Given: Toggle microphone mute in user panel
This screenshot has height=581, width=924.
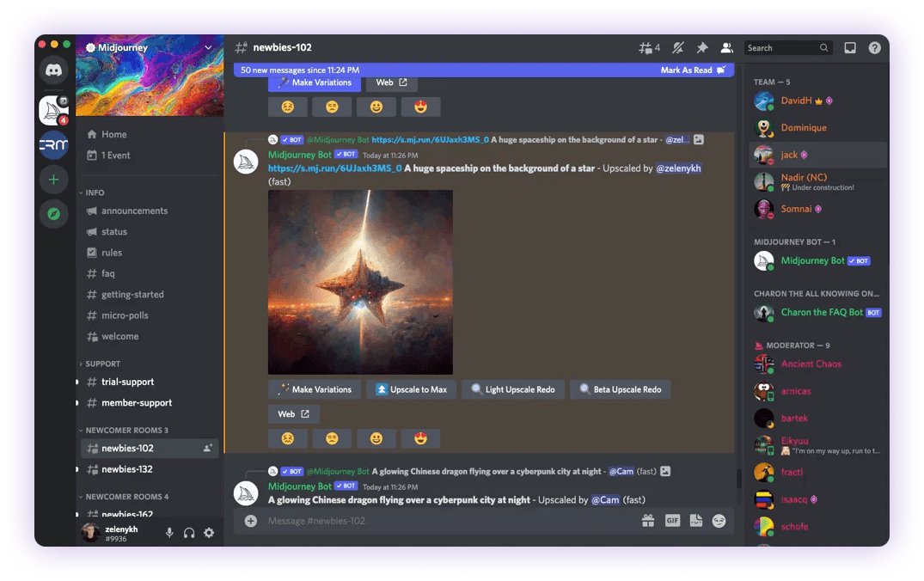Looking at the screenshot, I should (x=169, y=533).
